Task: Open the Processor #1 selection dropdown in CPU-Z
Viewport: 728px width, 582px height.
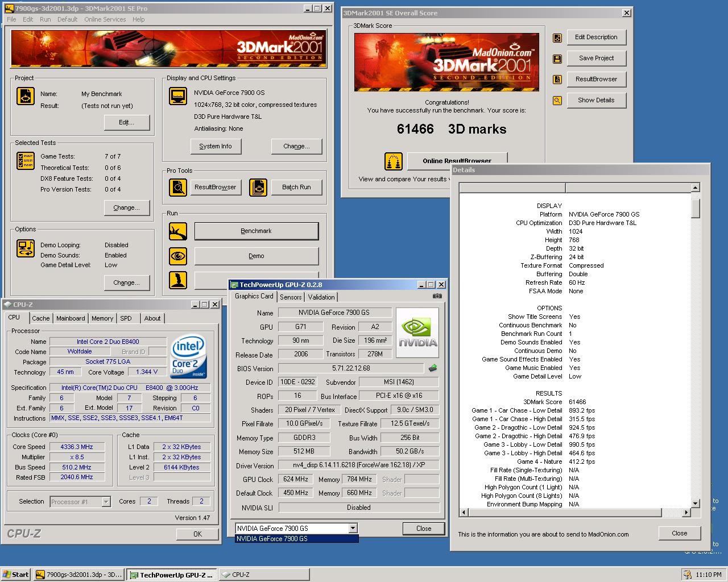Action: [106, 502]
